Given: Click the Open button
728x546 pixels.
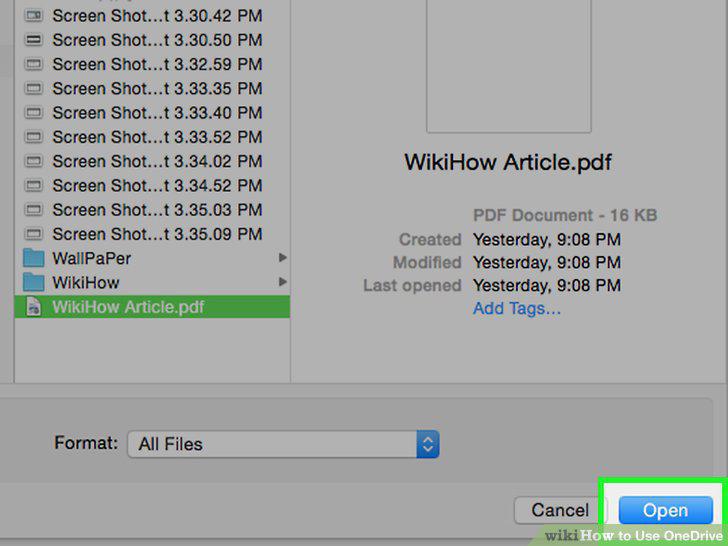Looking at the screenshot, I should 665,510.
